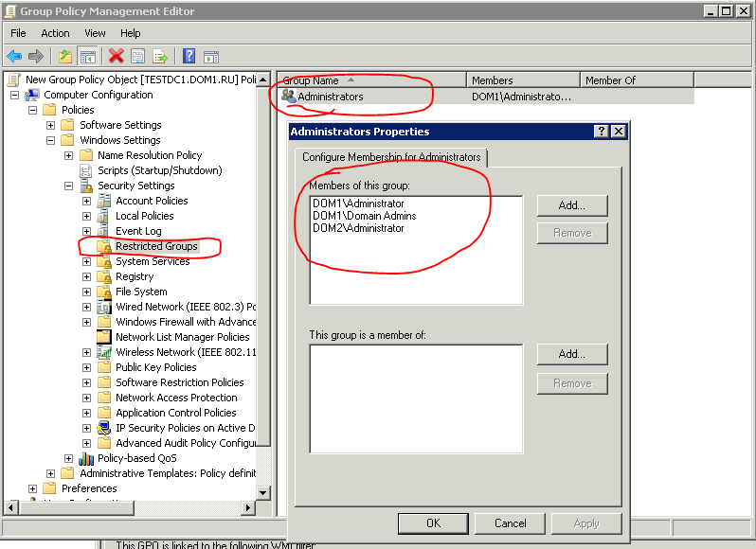Select DOM1\Domain Admins in members list
Image resolution: width=756 pixels, height=549 pixels.
365,216
